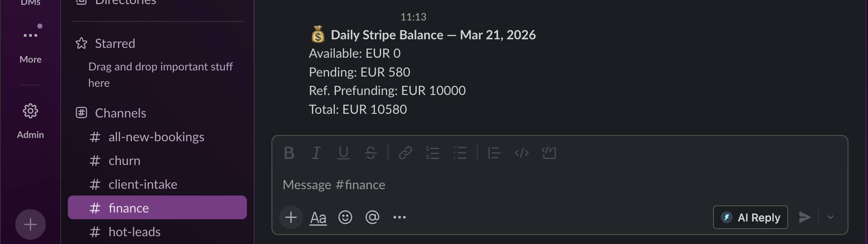Open the emoji picker

[345, 217]
